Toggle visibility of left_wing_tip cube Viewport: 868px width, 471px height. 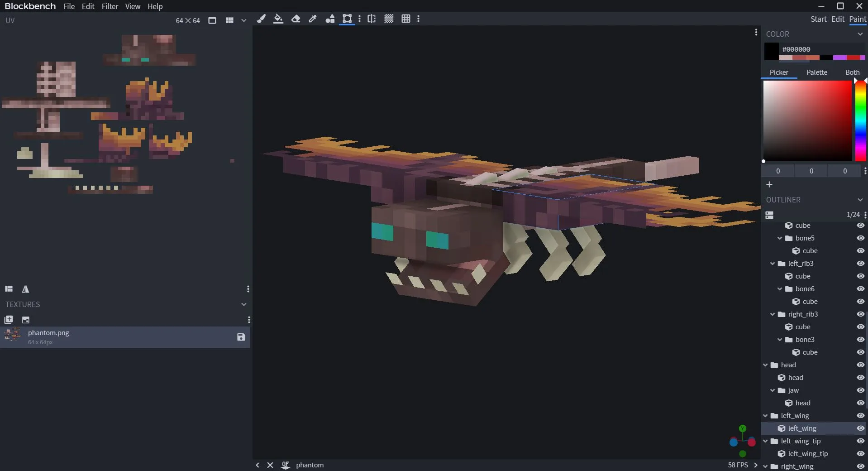860,454
